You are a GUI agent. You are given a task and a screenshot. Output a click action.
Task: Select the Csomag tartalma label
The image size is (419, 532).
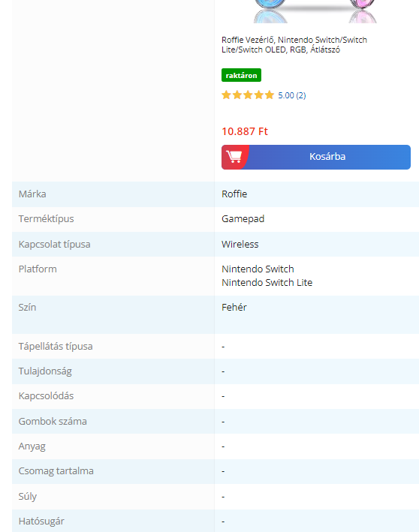[x=56, y=471]
